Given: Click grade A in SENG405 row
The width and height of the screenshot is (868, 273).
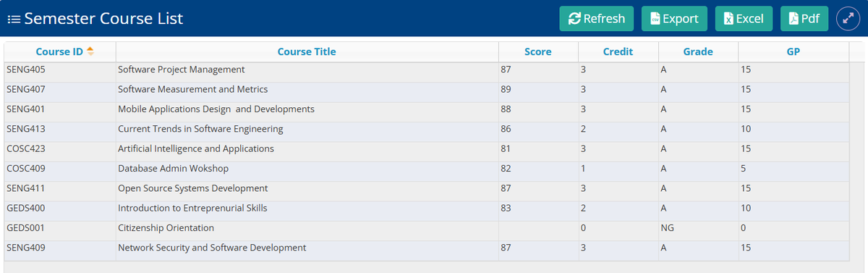Looking at the screenshot, I should click(x=663, y=70).
